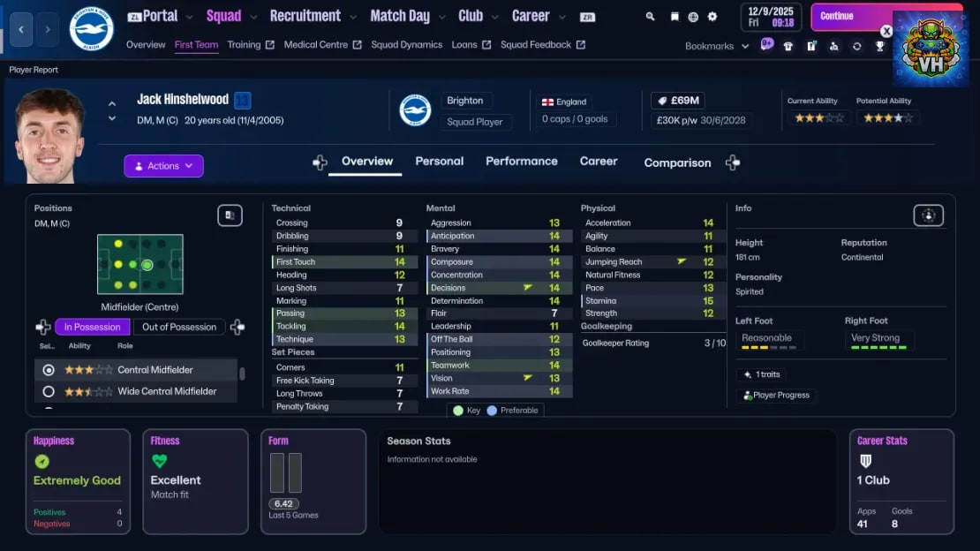Open the 1 traits button
980x551 pixels.
[x=762, y=374]
